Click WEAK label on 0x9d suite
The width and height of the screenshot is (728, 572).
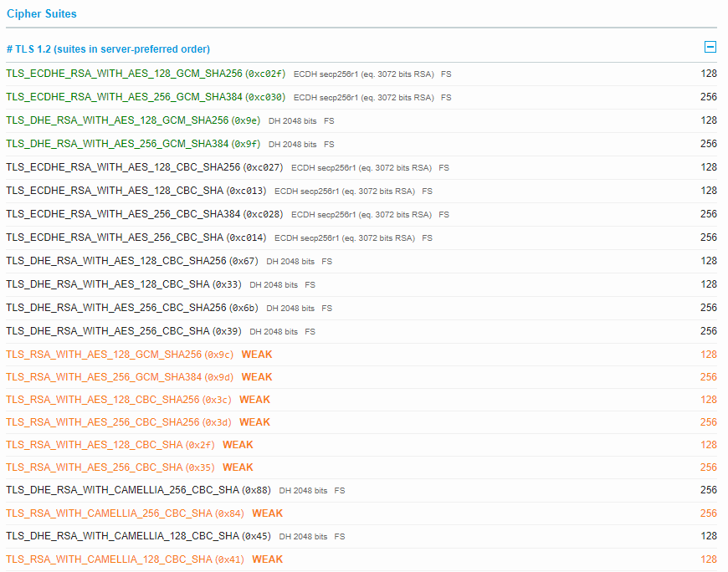(x=257, y=377)
